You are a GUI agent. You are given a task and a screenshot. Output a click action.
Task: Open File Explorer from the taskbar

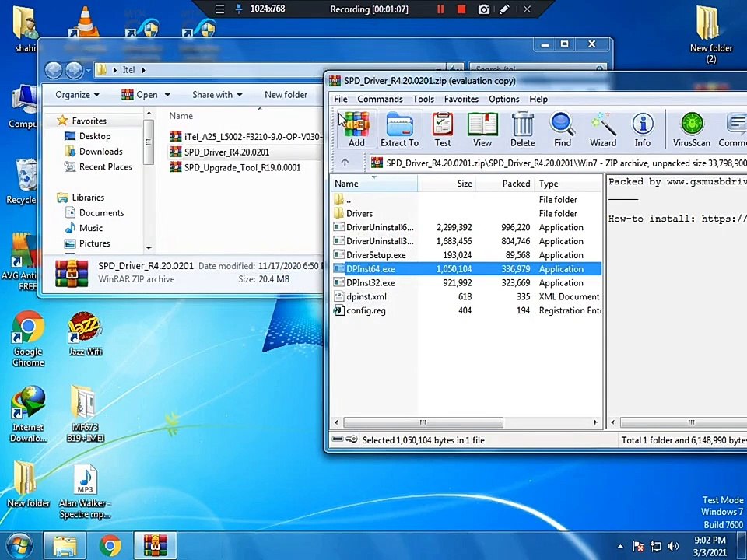pos(65,546)
